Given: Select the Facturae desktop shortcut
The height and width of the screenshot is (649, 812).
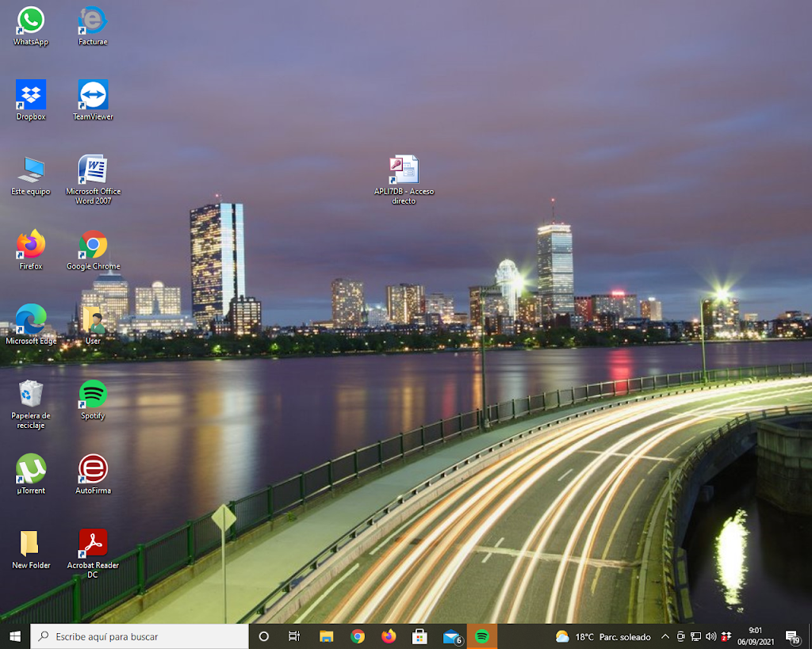Looking at the screenshot, I should coord(93,21).
